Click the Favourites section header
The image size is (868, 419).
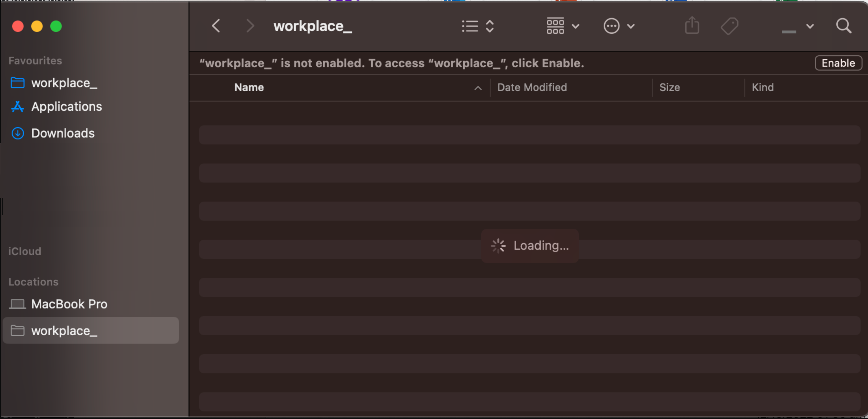point(35,61)
